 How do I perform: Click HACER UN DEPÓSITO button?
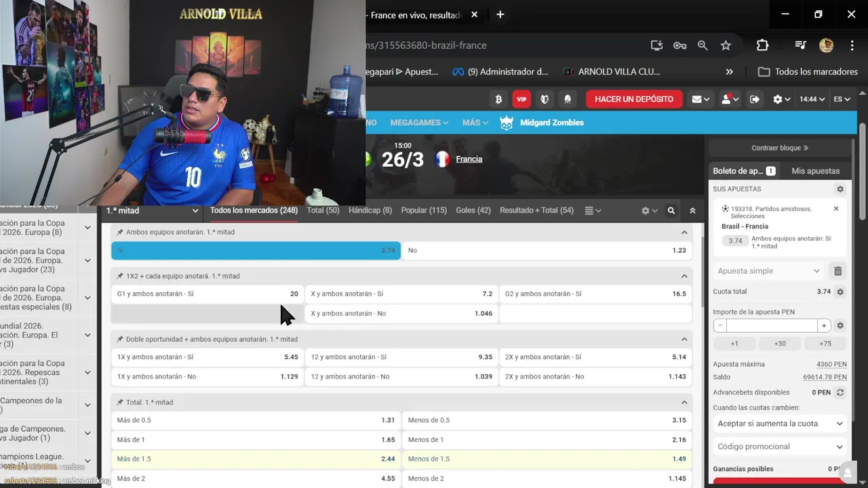click(634, 99)
